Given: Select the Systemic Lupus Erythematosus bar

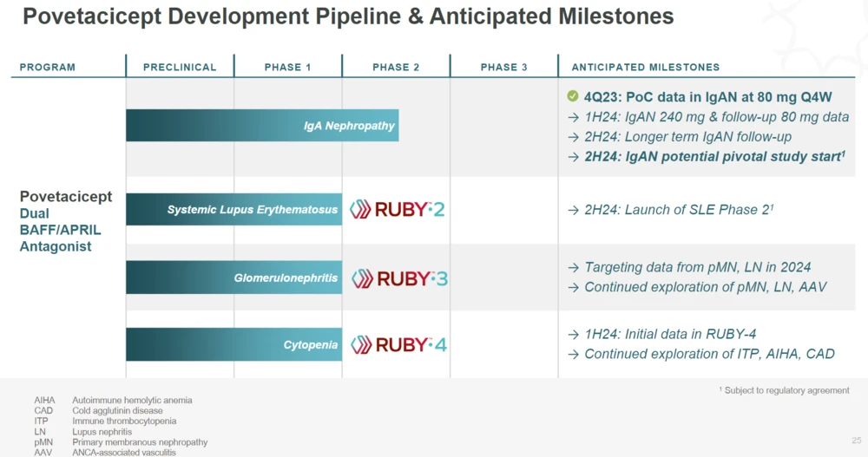Looking at the screenshot, I should coord(234,209).
